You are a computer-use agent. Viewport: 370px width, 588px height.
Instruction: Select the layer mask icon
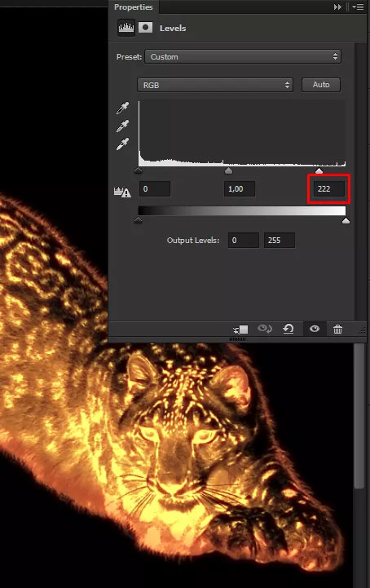coord(145,28)
